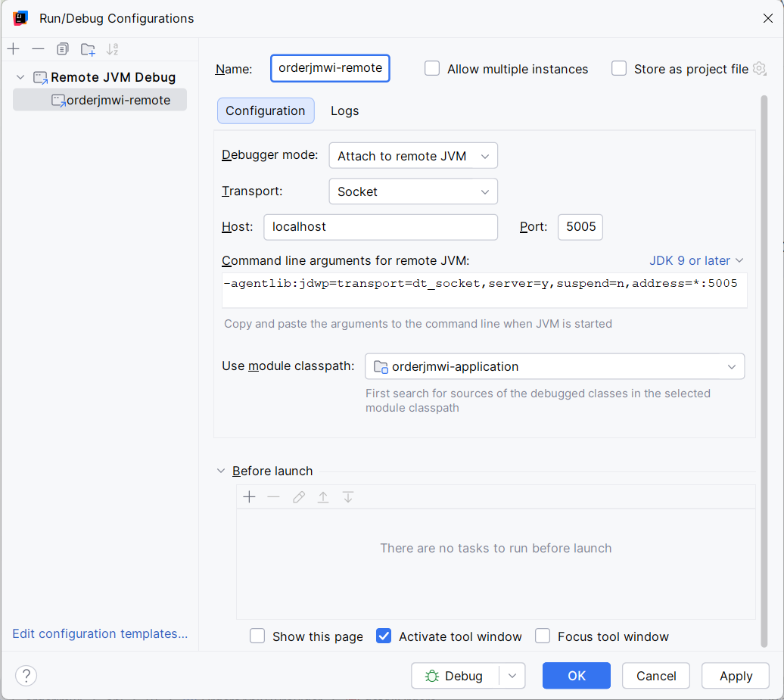
Task: Switch to the Logs tab
Action: pyautogui.click(x=344, y=110)
